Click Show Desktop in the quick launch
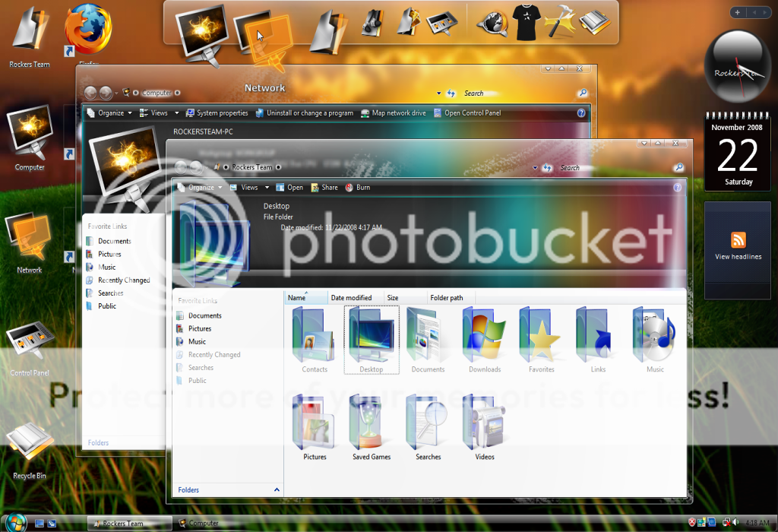 (40, 523)
